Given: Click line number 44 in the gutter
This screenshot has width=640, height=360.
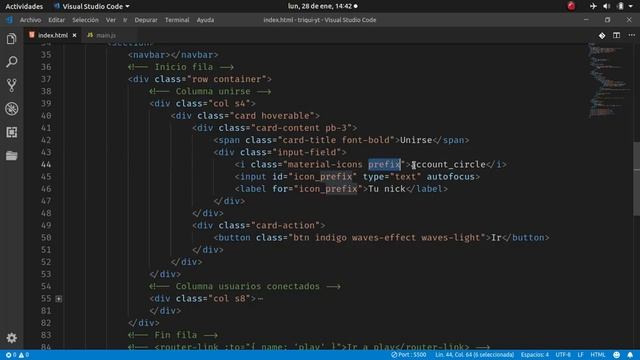Looking at the screenshot, I should point(46,164).
